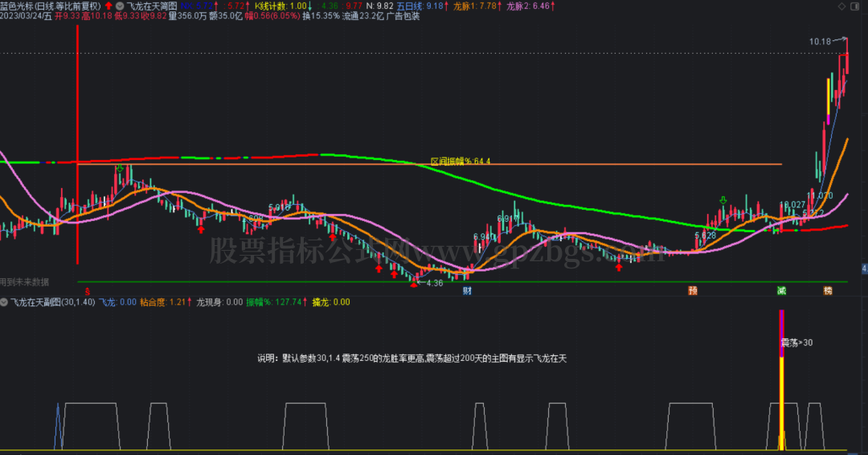Click the blue price tag on the right axis
Screen dimensions: 868x455
coord(865,268)
